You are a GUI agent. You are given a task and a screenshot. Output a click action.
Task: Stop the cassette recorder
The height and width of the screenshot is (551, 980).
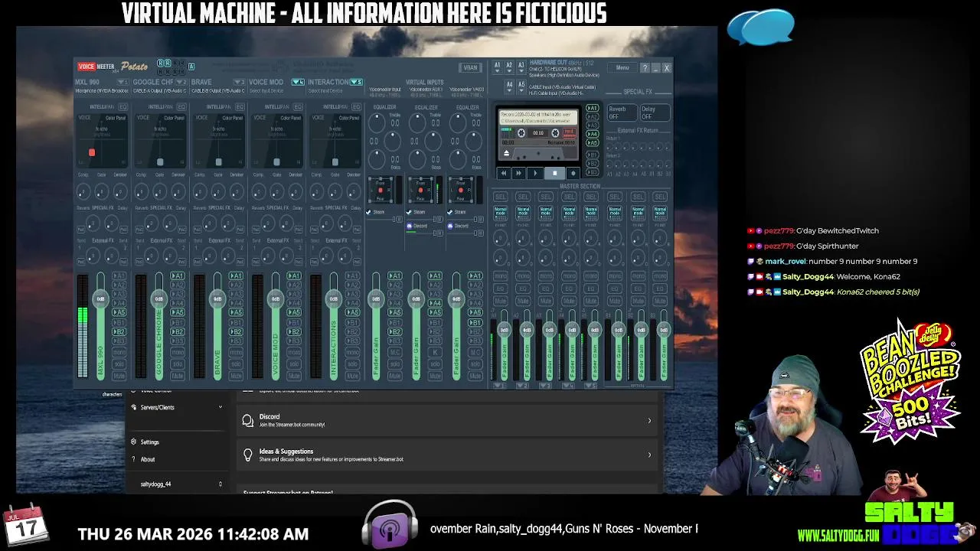coord(555,174)
